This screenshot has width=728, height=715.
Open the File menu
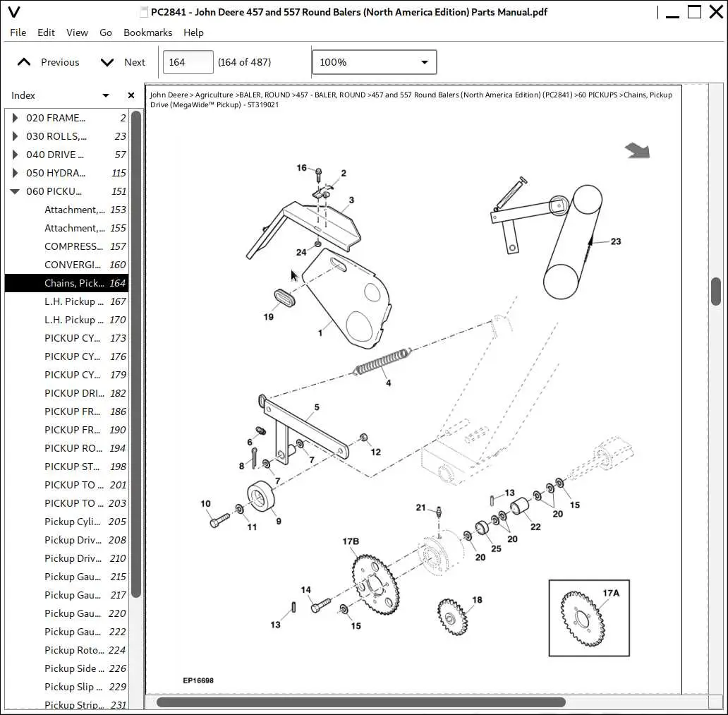coord(18,32)
